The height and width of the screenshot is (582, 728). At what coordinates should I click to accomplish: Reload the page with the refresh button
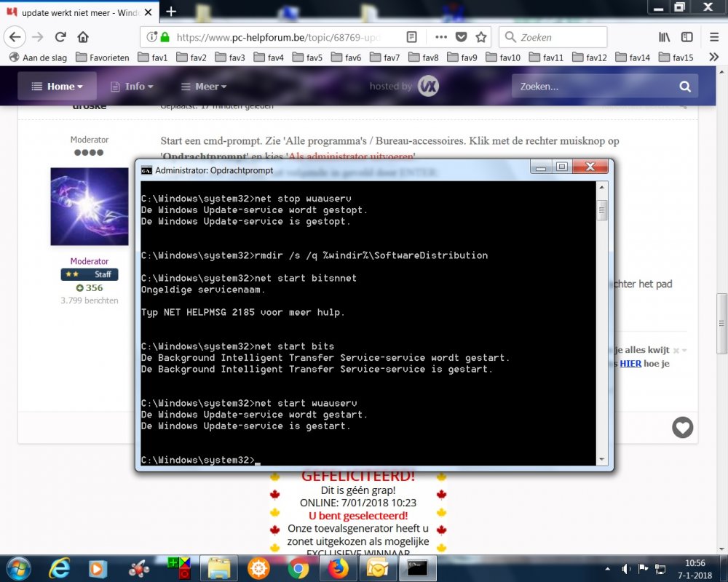click(60, 37)
